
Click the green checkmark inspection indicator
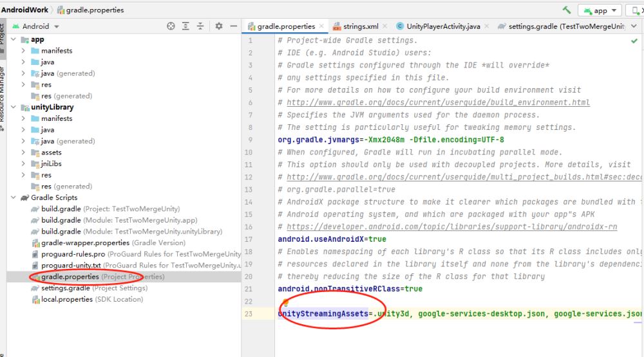pos(634,41)
